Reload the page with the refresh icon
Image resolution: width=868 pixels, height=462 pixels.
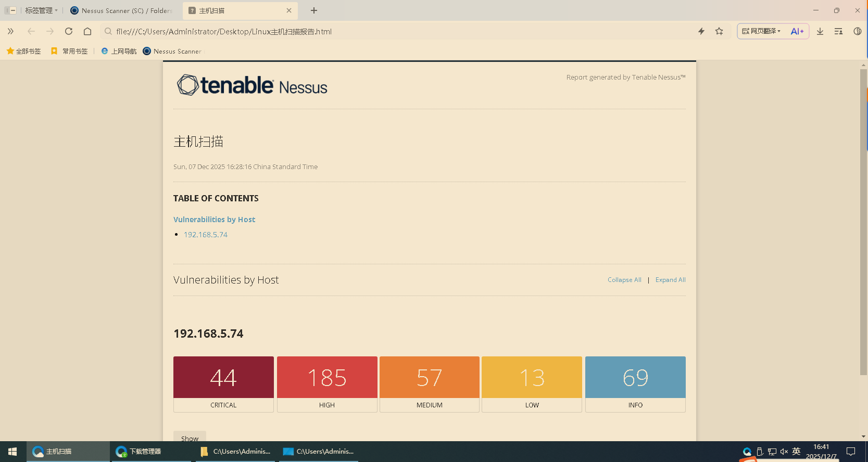click(69, 31)
